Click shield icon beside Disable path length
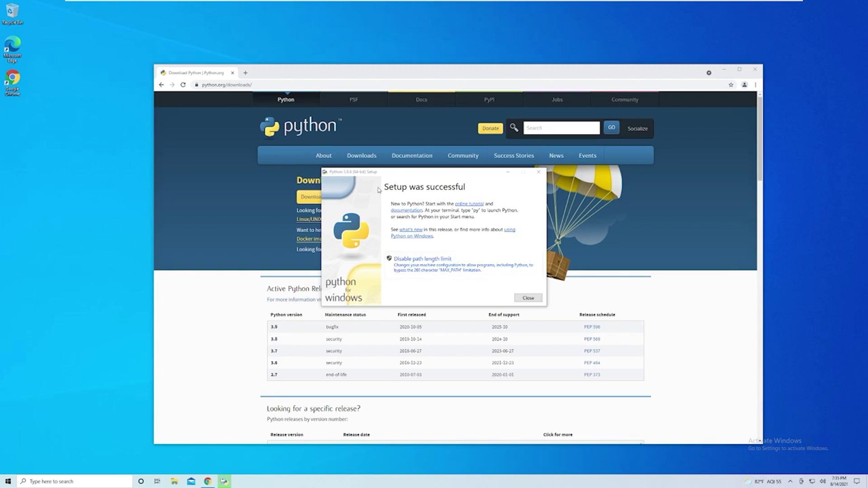Image resolution: width=868 pixels, height=488 pixels. click(x=389, y=258)
